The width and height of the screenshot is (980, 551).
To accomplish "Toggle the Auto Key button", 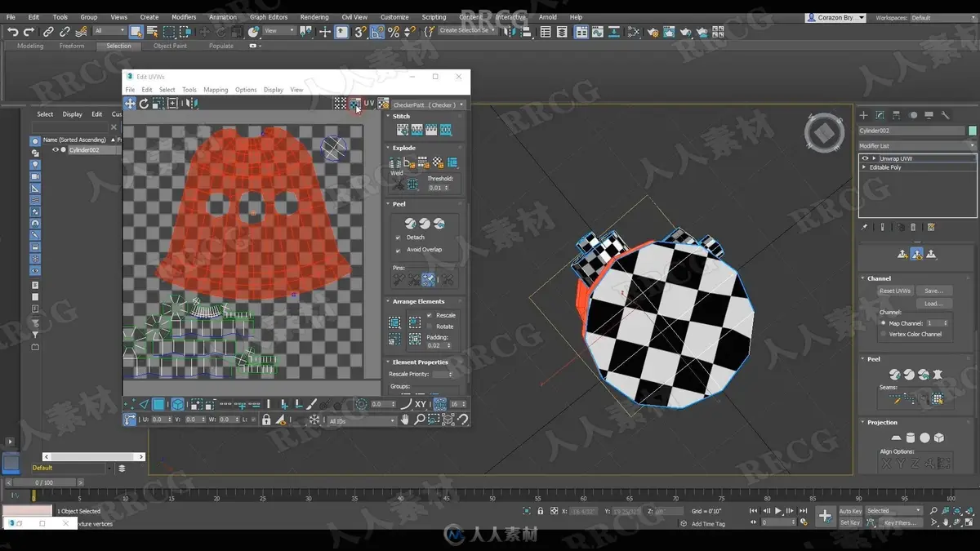I will (850, 511).
